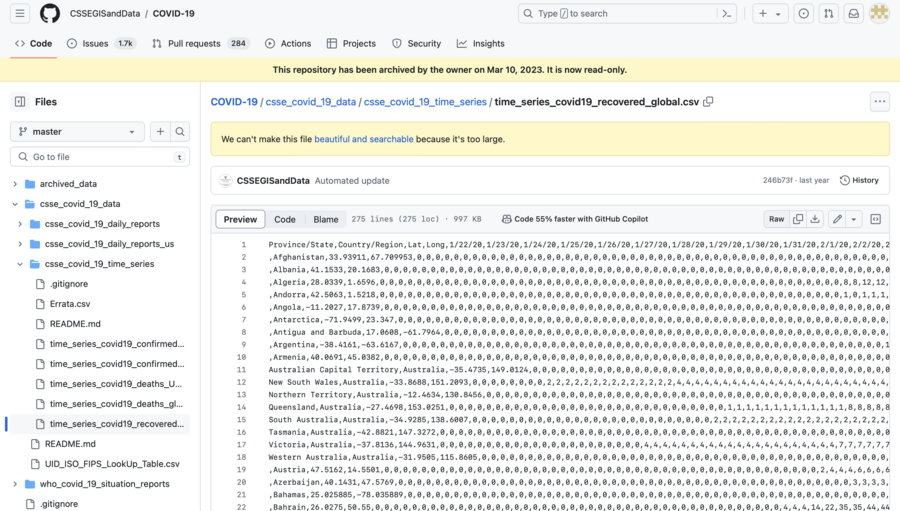Collapse the file tree sidebar icon
Image resolution: width=900 pixels, height=511 pixels.
point(20,102)
